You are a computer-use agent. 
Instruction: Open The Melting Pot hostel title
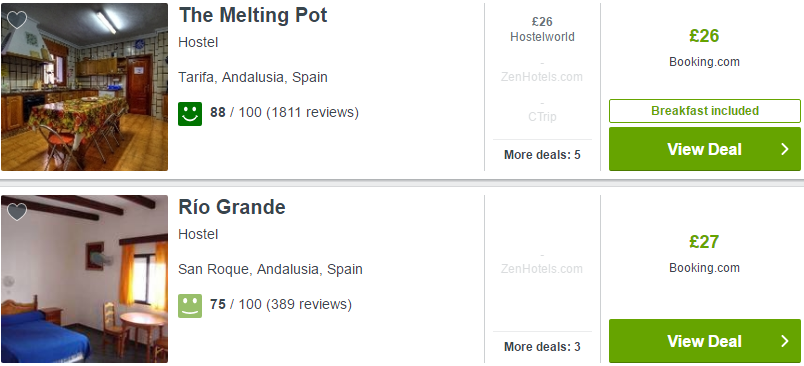253,15
